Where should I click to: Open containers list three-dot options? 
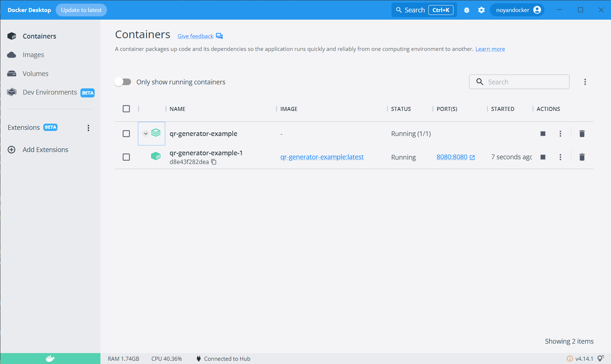585,82
